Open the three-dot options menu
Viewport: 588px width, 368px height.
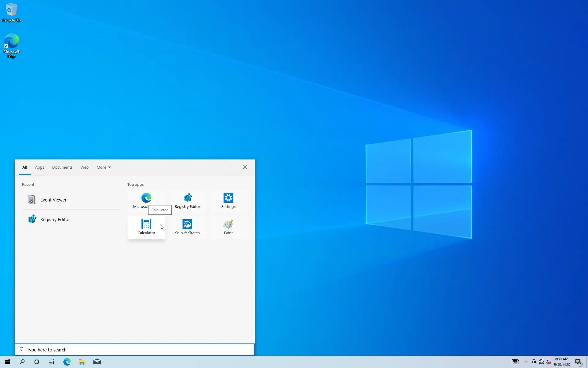pos(232,167)
